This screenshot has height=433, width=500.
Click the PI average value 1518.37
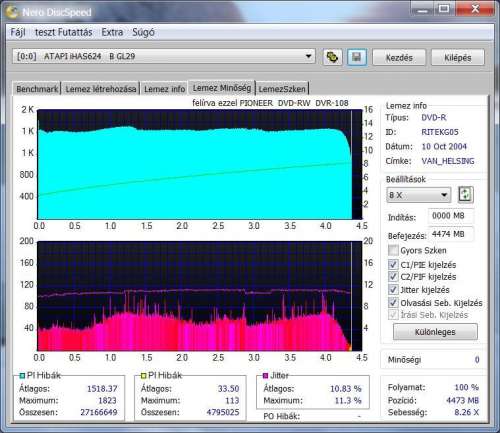(102, 389)
